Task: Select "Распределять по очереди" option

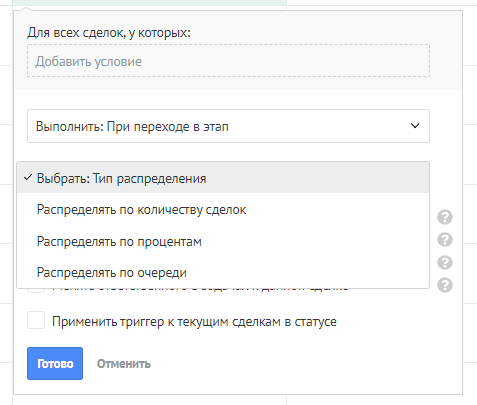Action: point(223,273)
